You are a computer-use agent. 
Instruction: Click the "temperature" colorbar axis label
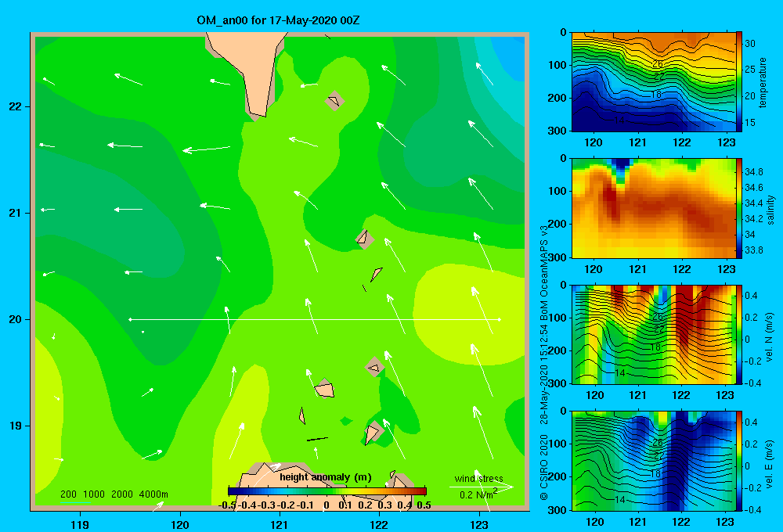(763, 82)
